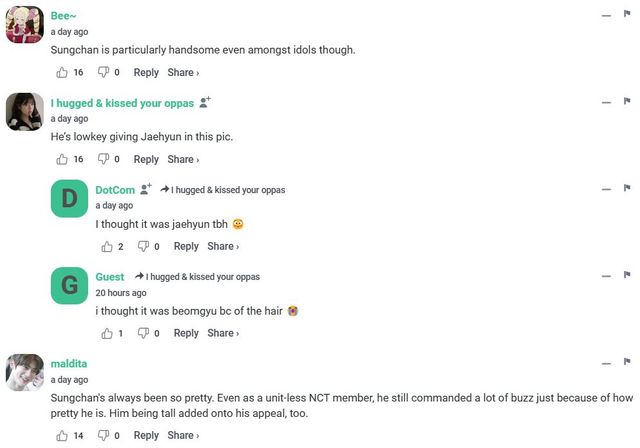
Task: Upvote maldita's comment
Action: point(62,435)
